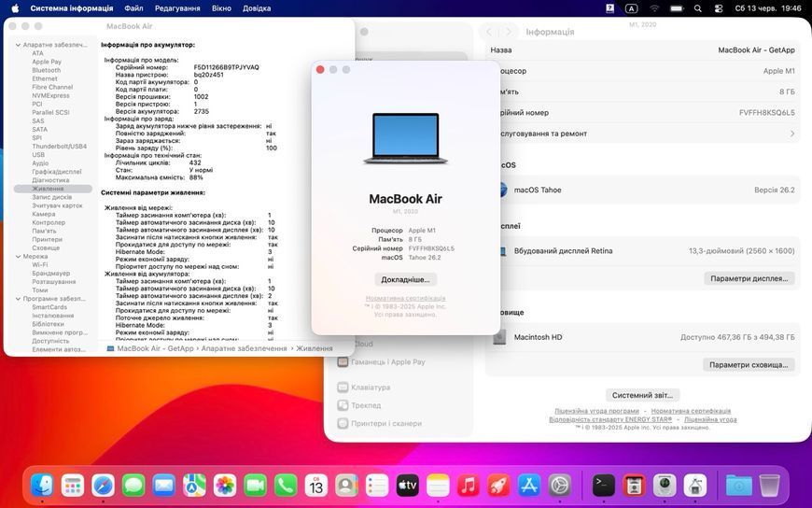Image resolution: width=812 pixels, height=508 pixels.
Task: Open Control Center in menu bar
Action: click(x=719, y=8)
